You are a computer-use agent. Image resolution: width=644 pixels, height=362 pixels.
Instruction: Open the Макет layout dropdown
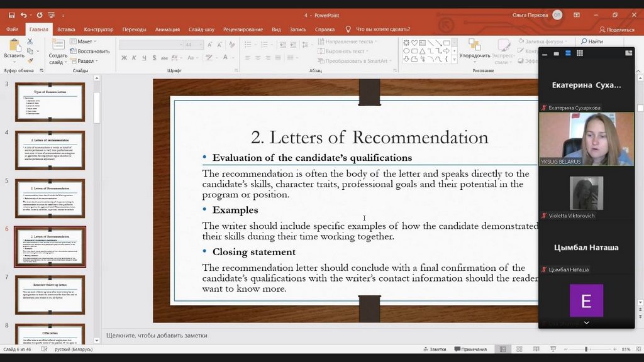pos(84,41)
